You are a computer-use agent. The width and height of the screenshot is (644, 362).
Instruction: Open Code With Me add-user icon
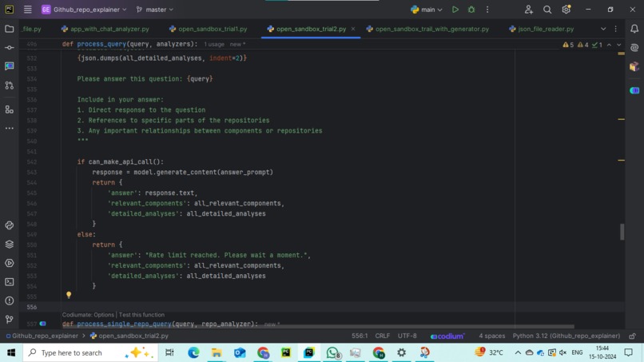[x=529, y=10]
